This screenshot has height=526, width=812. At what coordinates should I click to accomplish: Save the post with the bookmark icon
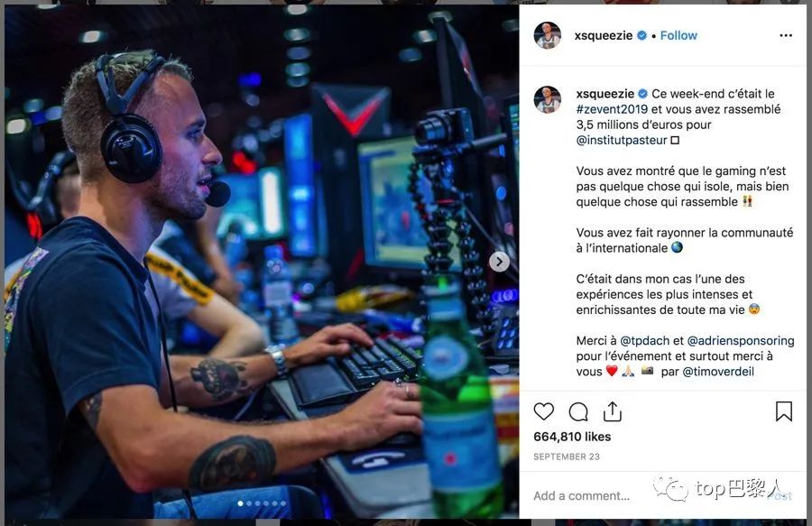(783, 411)
